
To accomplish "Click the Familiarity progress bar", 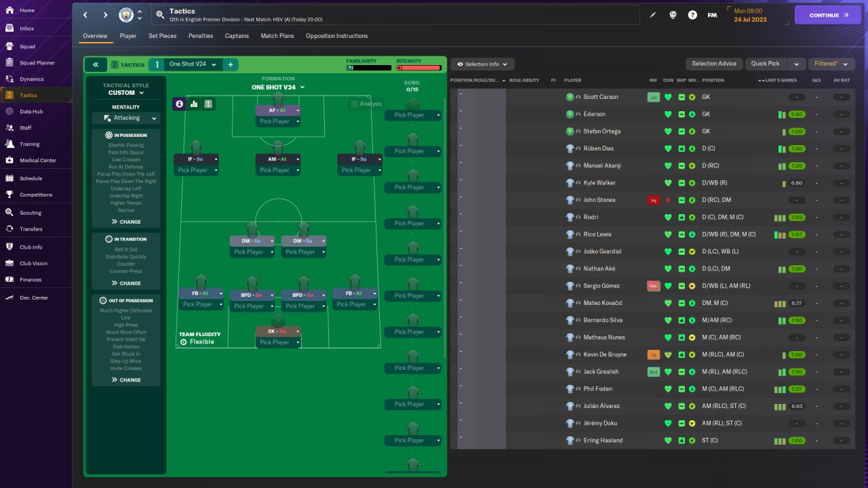I will (369, 68).
